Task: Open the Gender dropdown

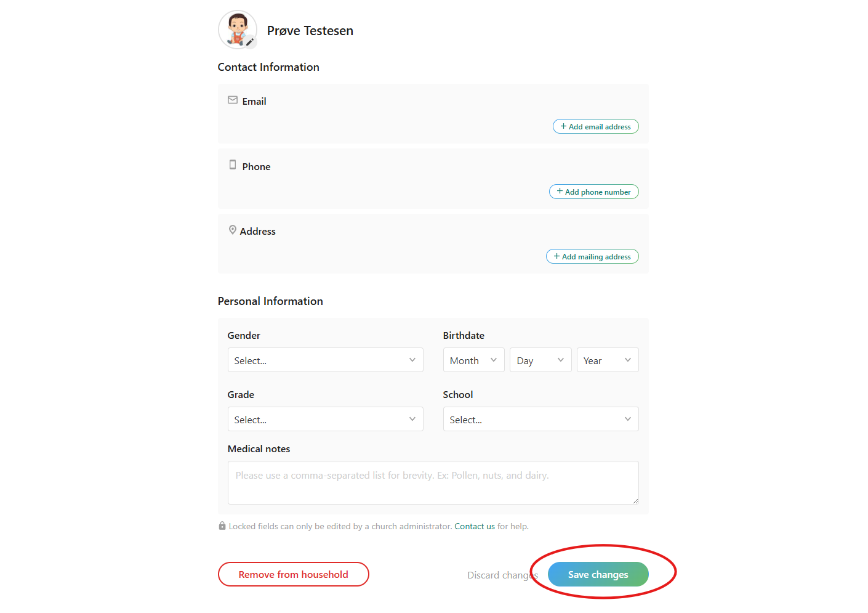Action: 325,360
